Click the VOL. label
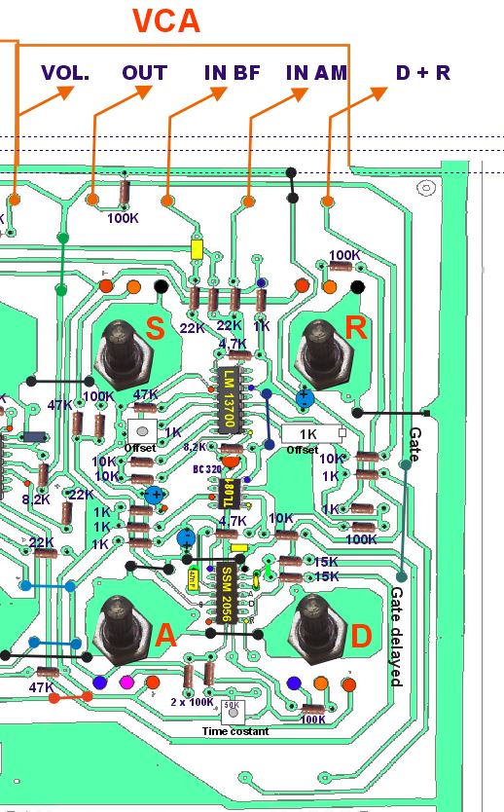 65,72
